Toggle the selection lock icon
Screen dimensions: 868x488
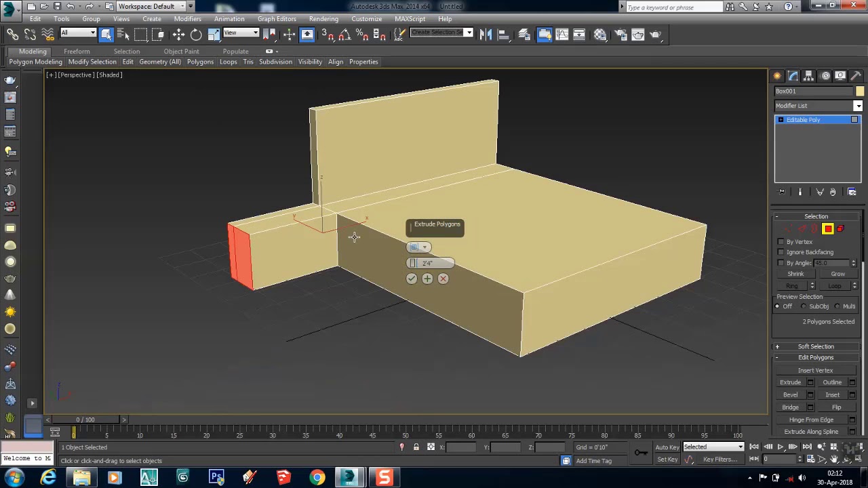point(416,447)
